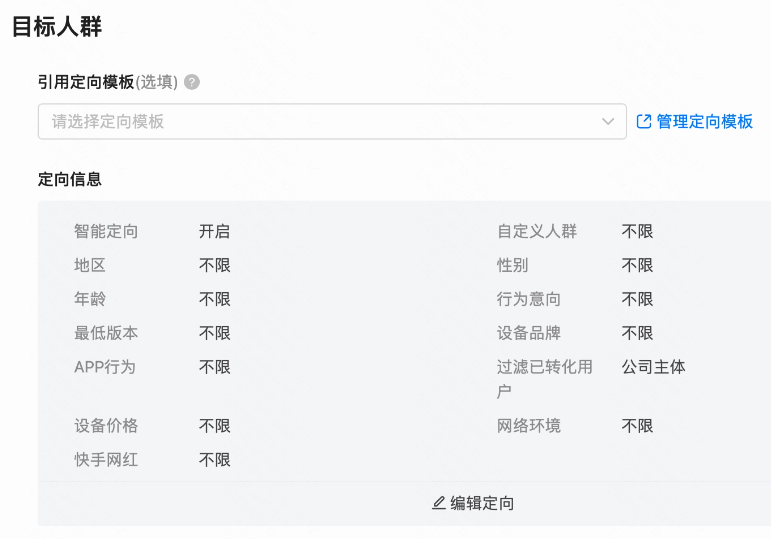771x539 pixels.
Task: Click the 不限 value for APP行为
Action: [x=214, y=367]
